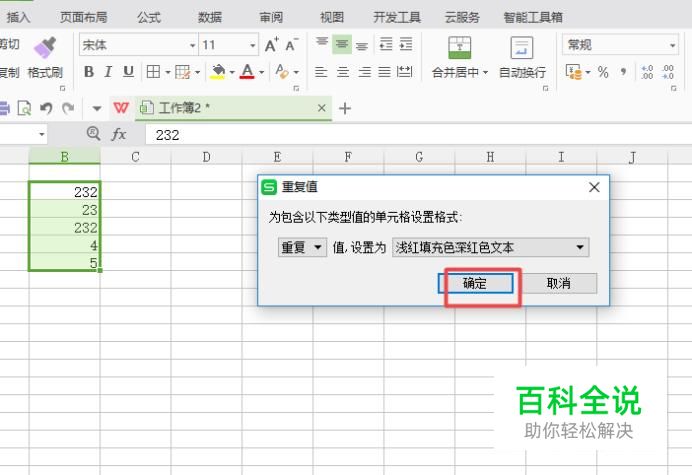692x475 pixels.
Task: Toggle bold formatting
Action: pyautogui.click(x=89, y=72)
